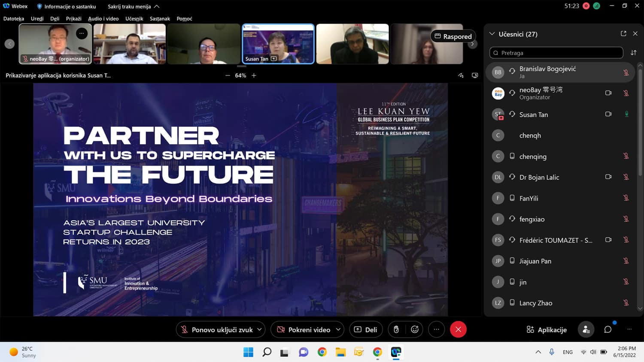Toggle my microphone with Ponovo uključi zvuk

(217, 329)
